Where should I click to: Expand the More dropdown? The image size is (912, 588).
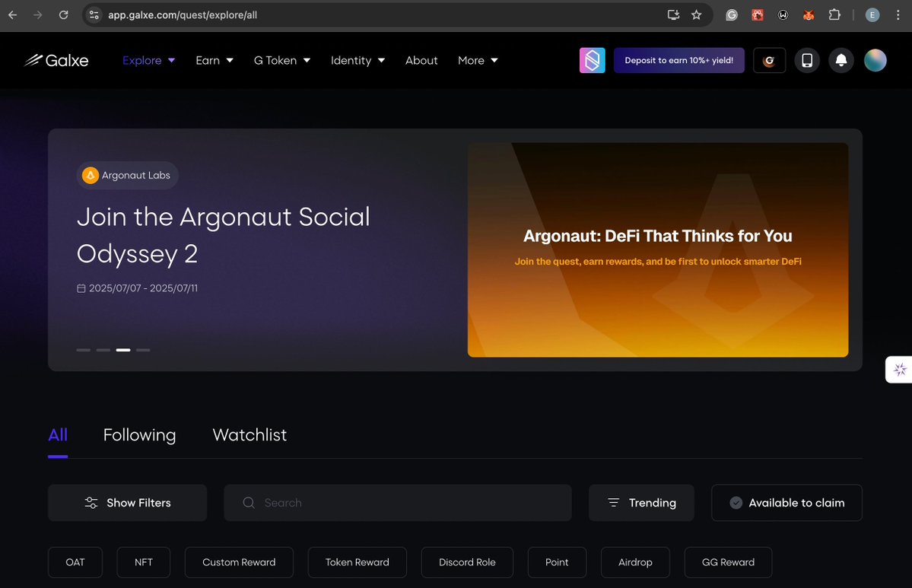point(477,61)
